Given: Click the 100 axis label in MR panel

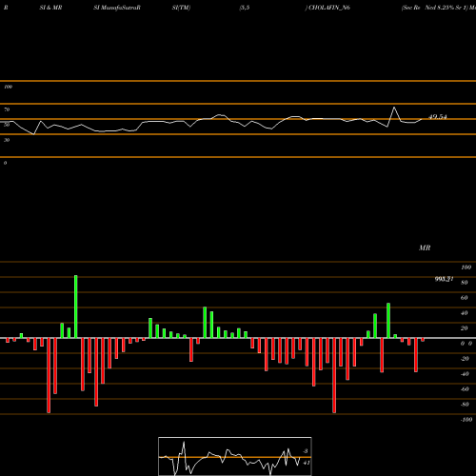Looking at the screenshot, I should pos(466,268).
